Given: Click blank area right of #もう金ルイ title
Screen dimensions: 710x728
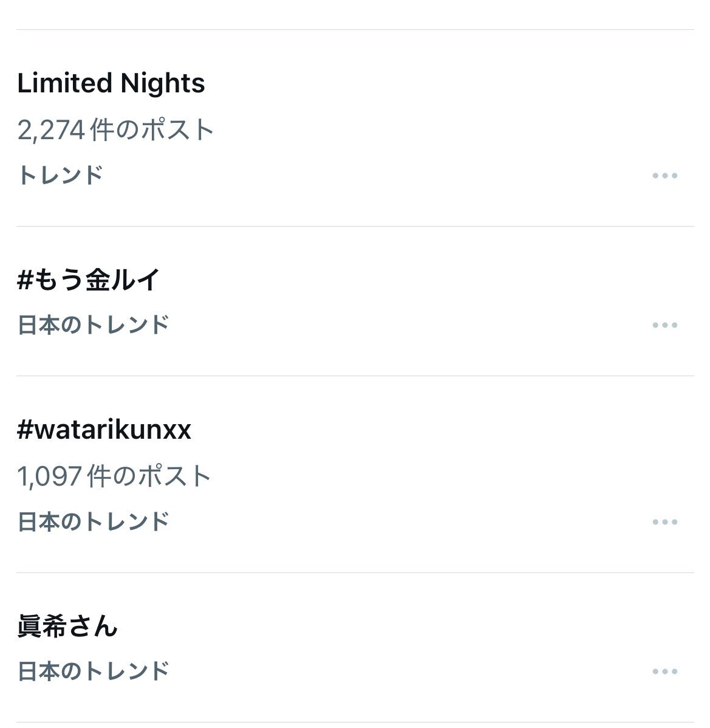Looking at the screenshot, I should click(425, 280).
